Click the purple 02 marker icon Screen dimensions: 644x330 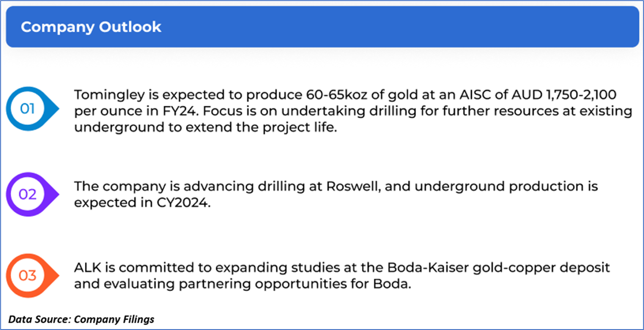click(28, 195)
